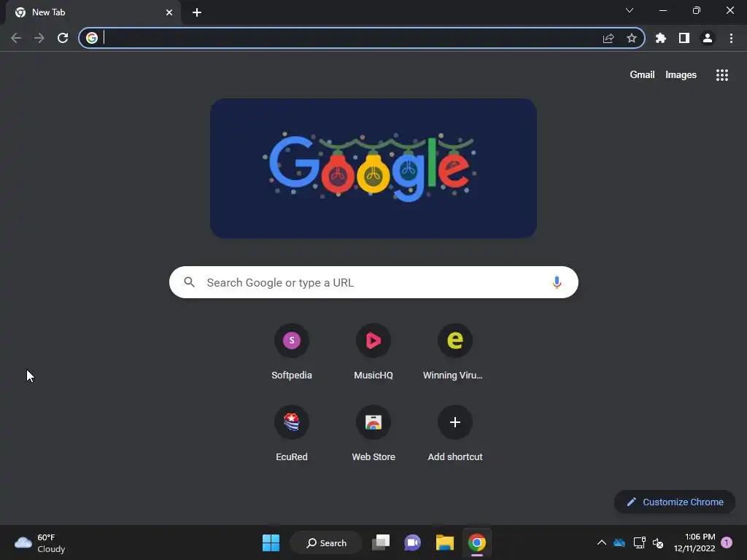Open Google apps grid
Screen dimensions: 747x560
722,75
